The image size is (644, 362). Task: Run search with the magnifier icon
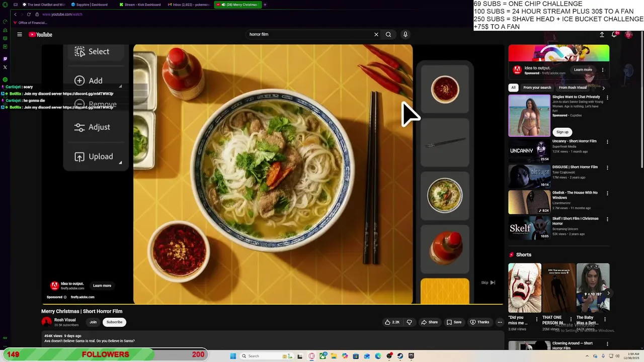point(388,35)
